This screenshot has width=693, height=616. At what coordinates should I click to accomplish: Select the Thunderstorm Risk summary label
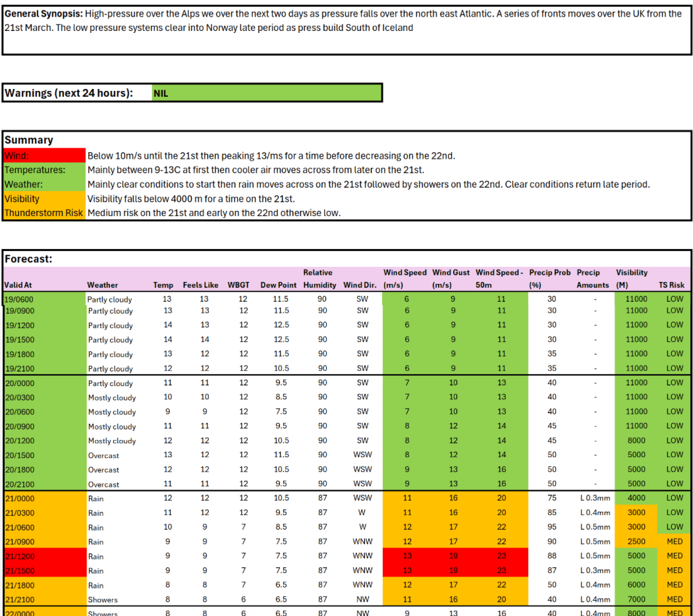click(45, 213)
